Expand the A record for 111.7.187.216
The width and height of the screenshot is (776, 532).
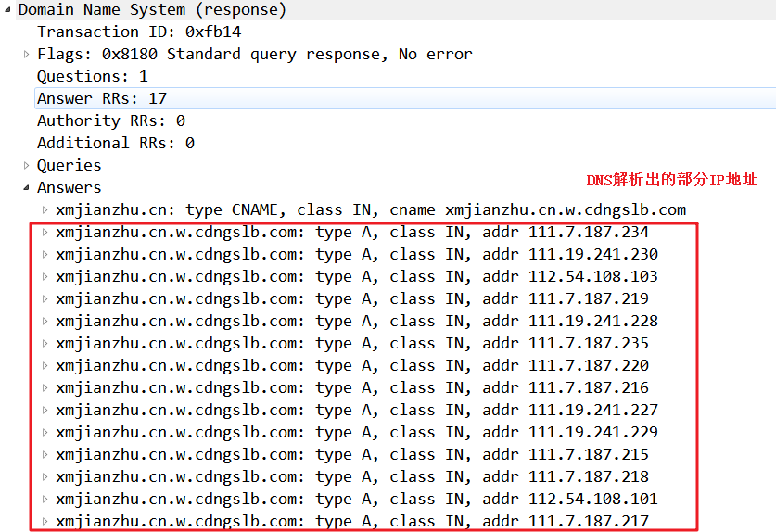point(45,388)
